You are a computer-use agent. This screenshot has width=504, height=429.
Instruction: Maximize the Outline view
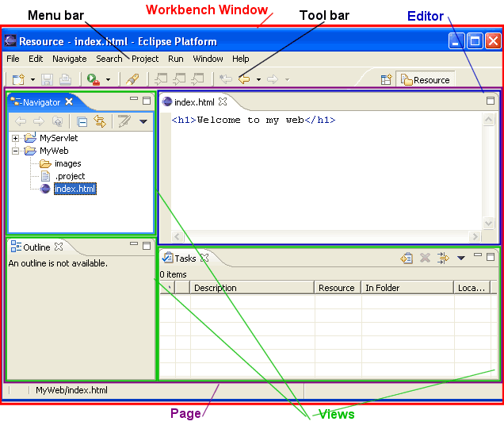tap(147, 246)
